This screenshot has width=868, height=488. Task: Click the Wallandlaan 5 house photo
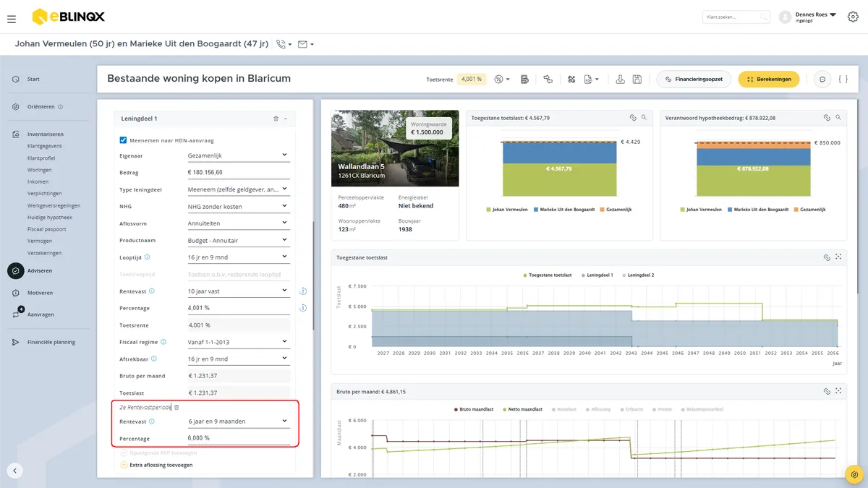pyautogui.click(x=395, y=148)
